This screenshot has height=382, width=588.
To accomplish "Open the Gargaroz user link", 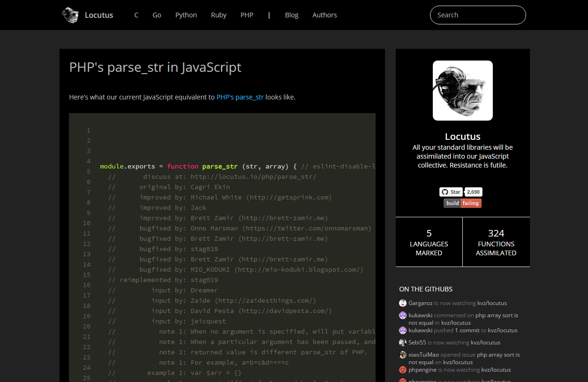I will click(x=421, y=303).
